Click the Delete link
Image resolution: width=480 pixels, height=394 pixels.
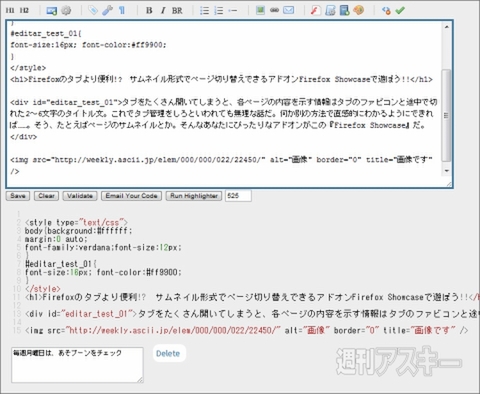[x=168, y=354]
